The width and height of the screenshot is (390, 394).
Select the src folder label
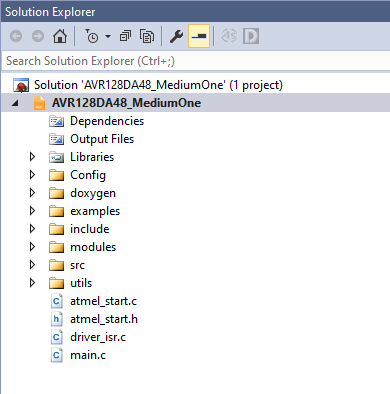[77, 265]
